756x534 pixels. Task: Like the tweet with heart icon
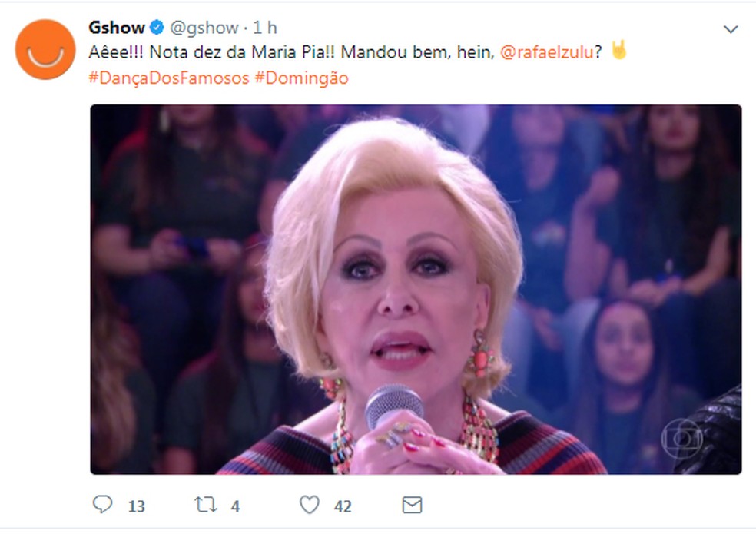(310, 505)
